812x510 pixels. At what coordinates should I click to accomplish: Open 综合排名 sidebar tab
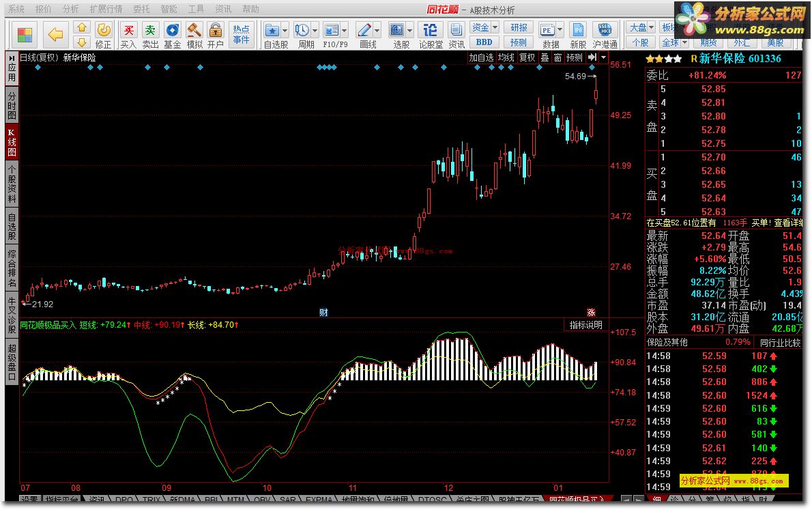(x=12, y=268)
